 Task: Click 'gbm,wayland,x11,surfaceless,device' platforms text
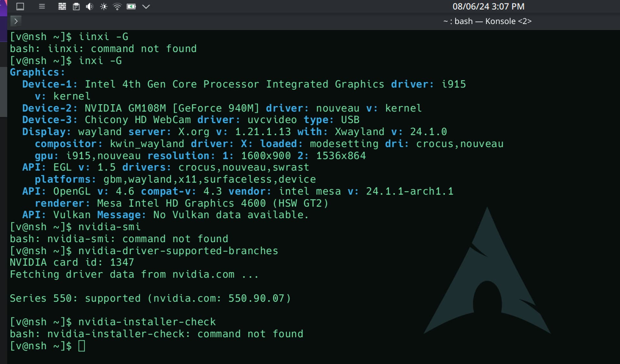pos(210,179)
